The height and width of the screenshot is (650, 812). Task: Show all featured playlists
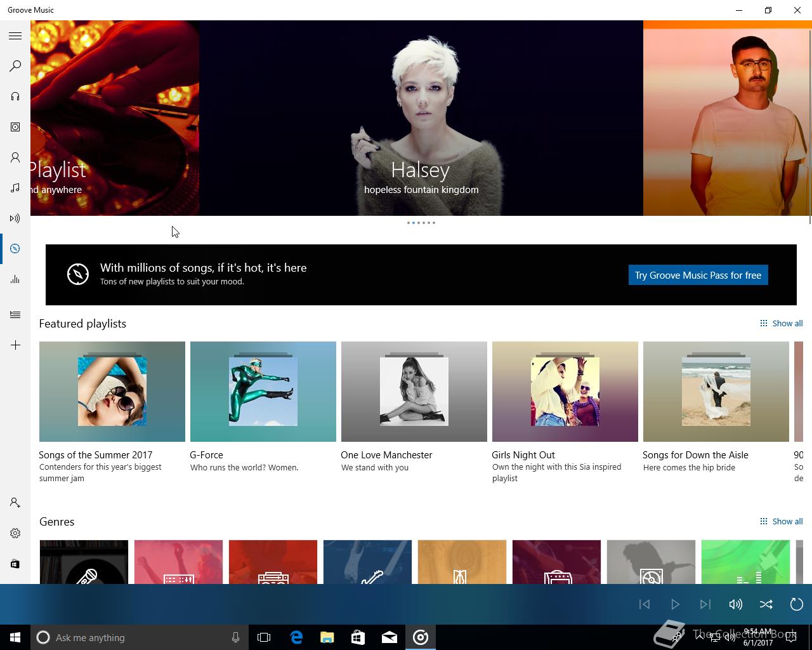click(x=781, y=323)
